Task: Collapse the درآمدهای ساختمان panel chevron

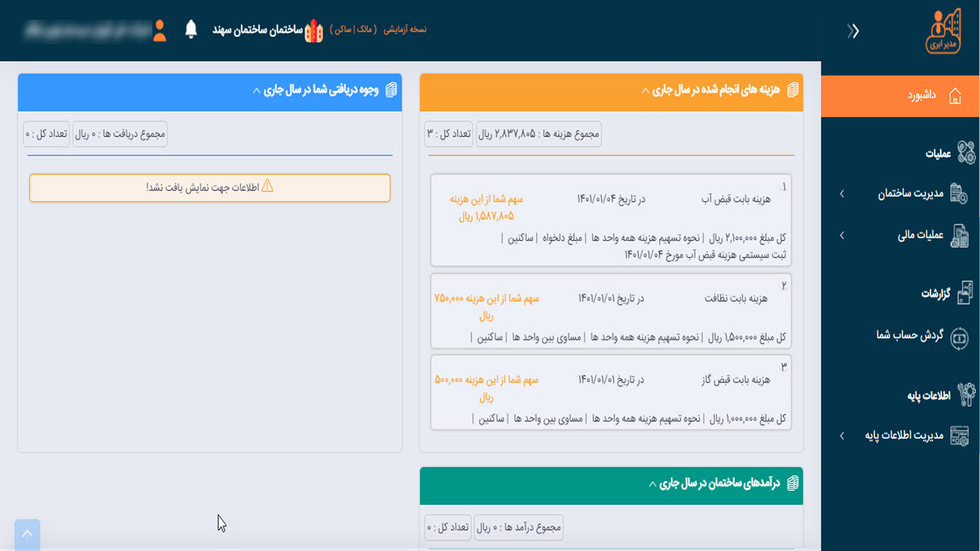Action: [652, 484]
